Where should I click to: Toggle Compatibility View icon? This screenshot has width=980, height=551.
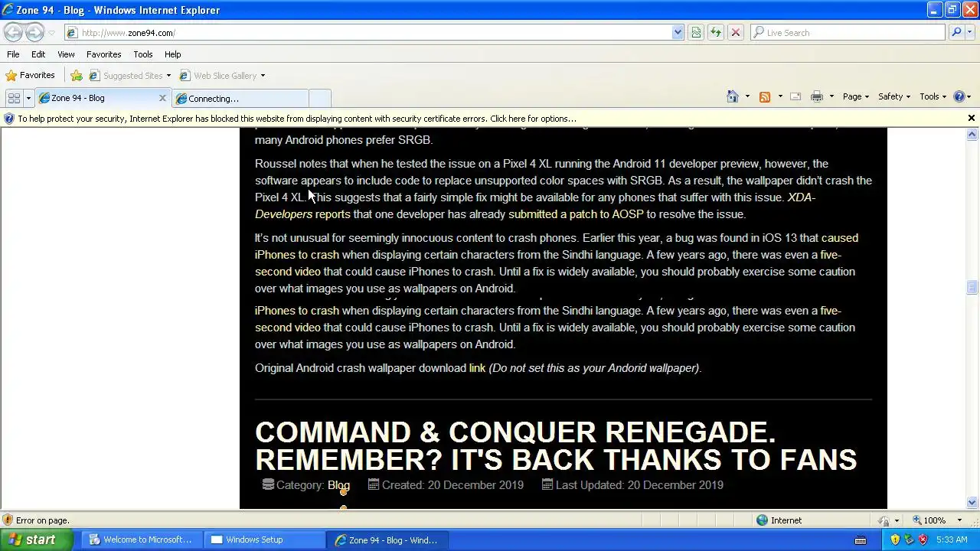[x=696, y=33]
